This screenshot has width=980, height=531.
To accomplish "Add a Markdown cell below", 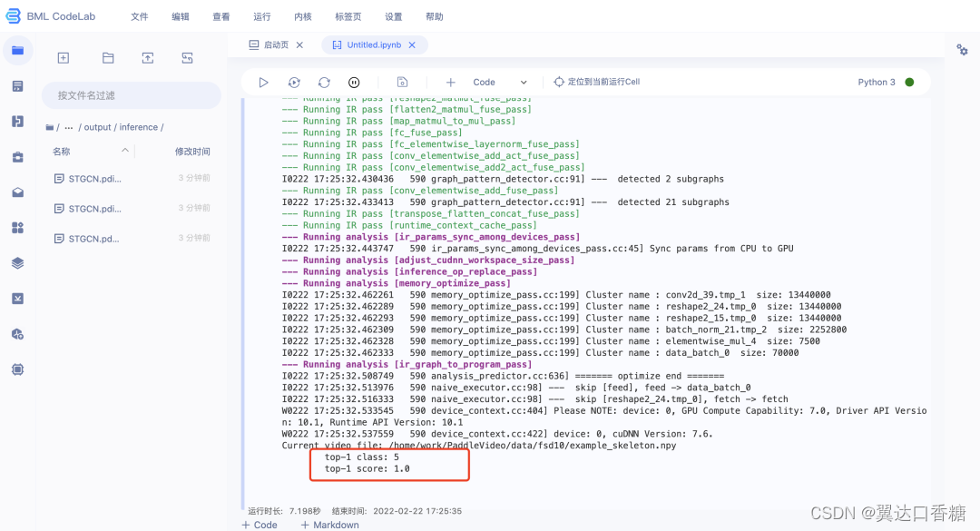I will point(330,525).
